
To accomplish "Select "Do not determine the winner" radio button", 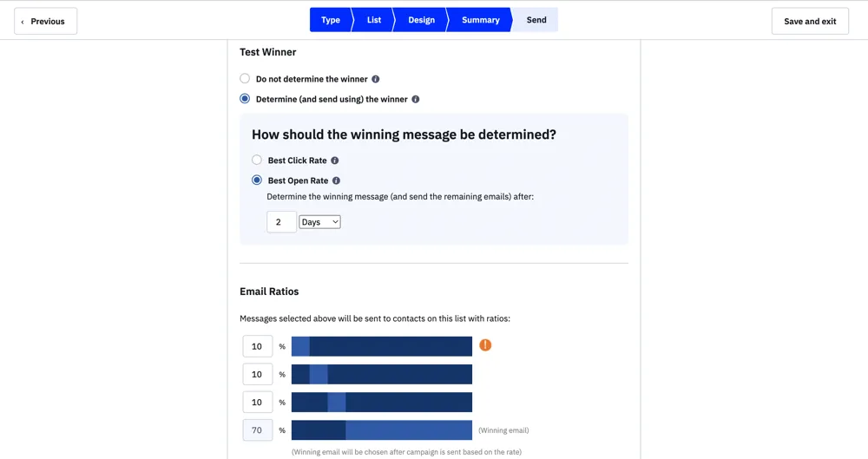I will pos(245,79).
